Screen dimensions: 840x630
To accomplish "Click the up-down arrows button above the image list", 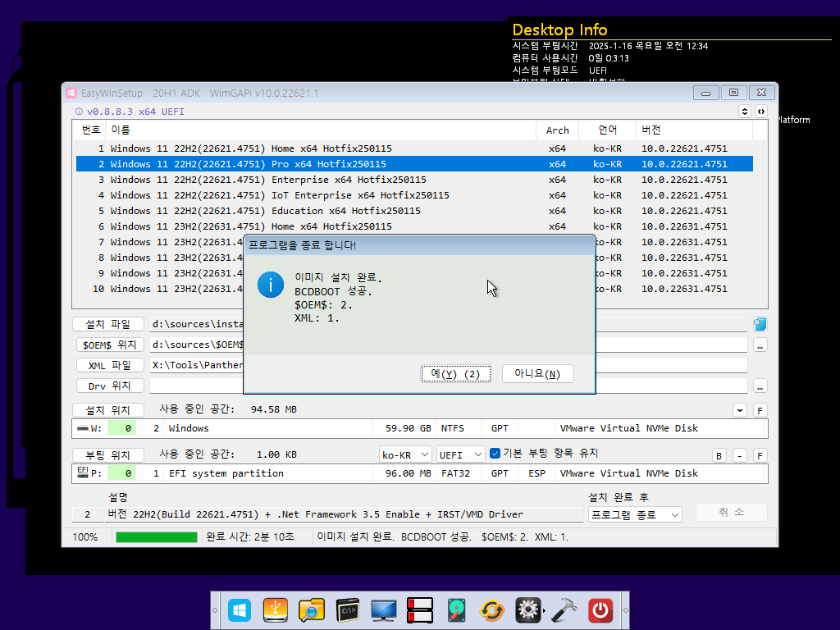I will click(x=745, y=112).
